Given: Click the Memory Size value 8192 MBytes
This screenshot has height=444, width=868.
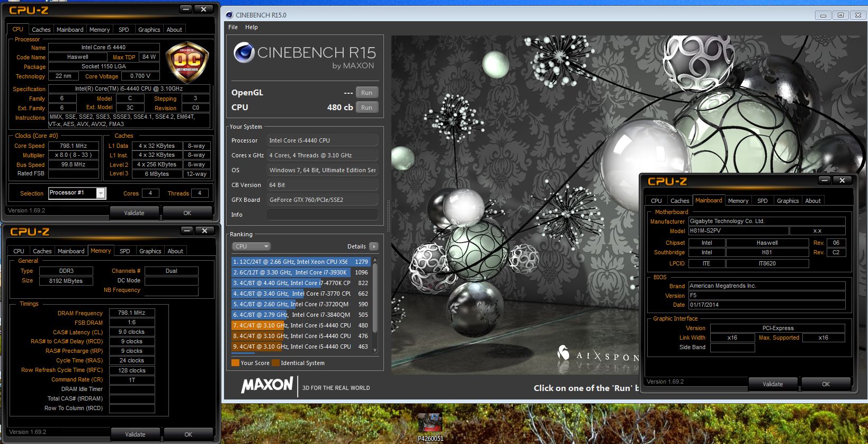Looking at the screenshot, I should click(x=66, y=281).
